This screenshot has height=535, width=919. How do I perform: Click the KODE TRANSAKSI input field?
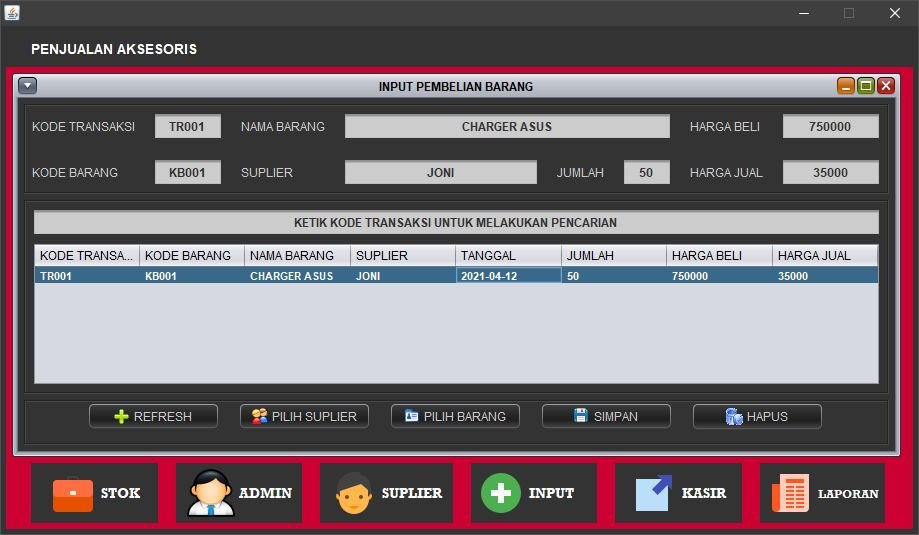click(187, 126)
